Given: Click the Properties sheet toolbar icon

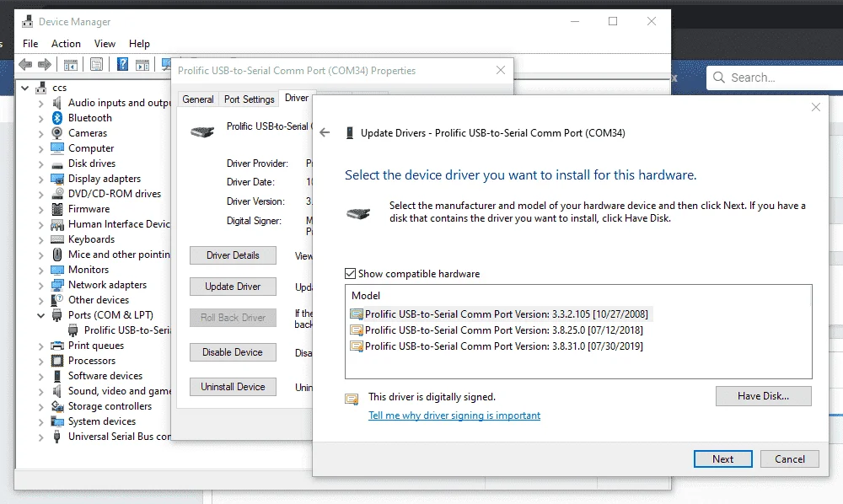Looking at the screenshot, I should coord(97,65).
